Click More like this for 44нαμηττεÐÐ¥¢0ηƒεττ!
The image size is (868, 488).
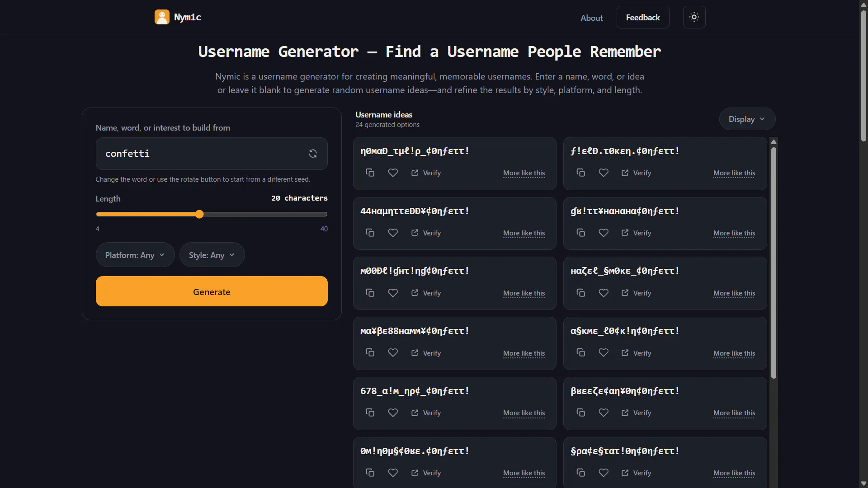coord(524,233)
